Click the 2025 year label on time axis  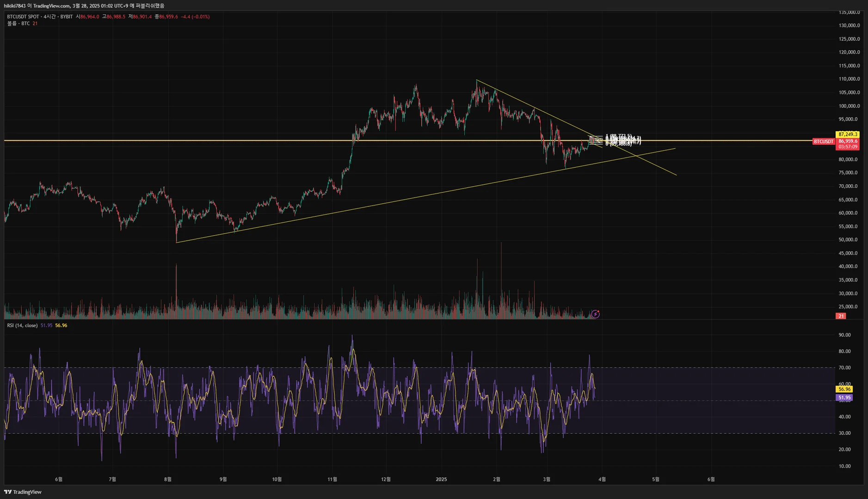442,479
